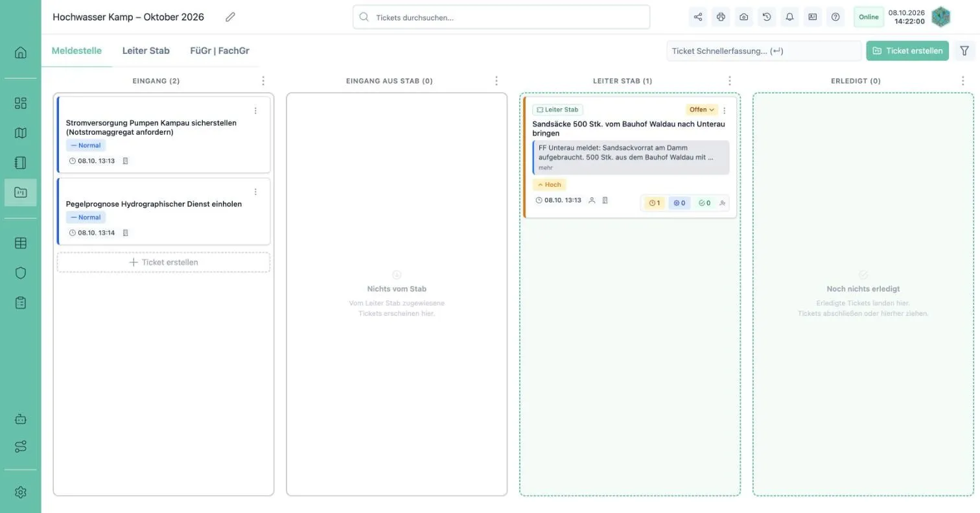Image resolution: width=980 pixels, height=513 pixels.
Task: Click the Online status badge
Action: point(869,17)
